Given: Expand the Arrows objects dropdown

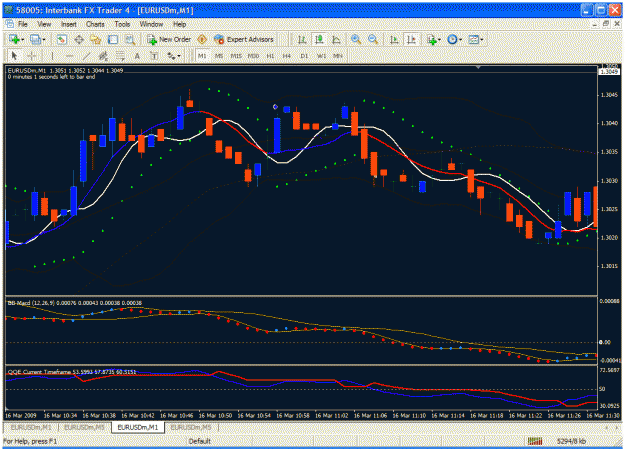Looking at the screenshot, I should click(x=179, y=56).
